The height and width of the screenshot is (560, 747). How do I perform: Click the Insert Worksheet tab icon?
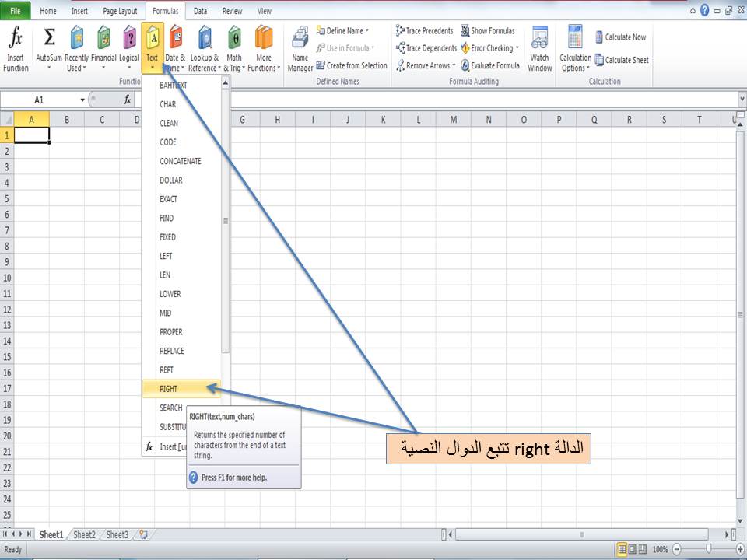pyautogui.click(x=143, y=534)
